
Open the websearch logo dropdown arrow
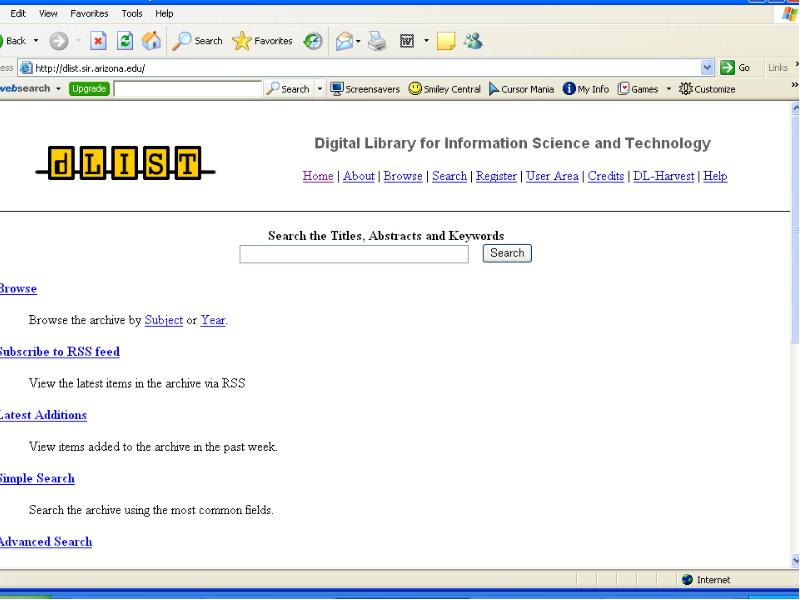click(x=58, y=89)
